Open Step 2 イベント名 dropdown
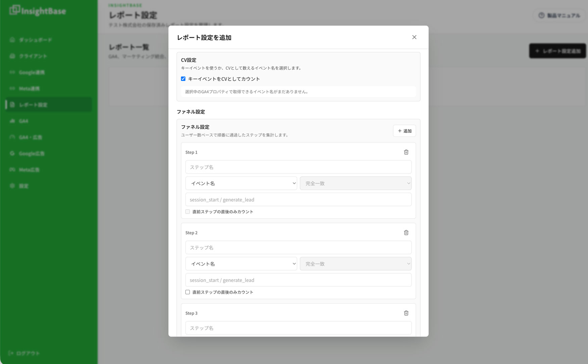 click(x=241, y=264)
